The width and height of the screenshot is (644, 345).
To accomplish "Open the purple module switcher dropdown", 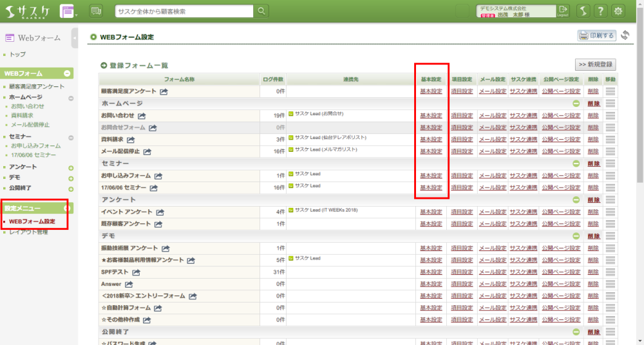I will click(68, 11).
